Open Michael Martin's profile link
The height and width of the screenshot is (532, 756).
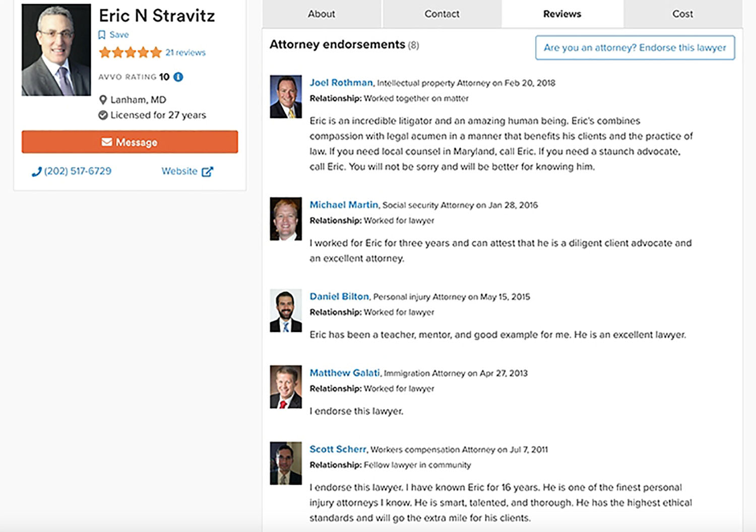(x=344, y=205)
